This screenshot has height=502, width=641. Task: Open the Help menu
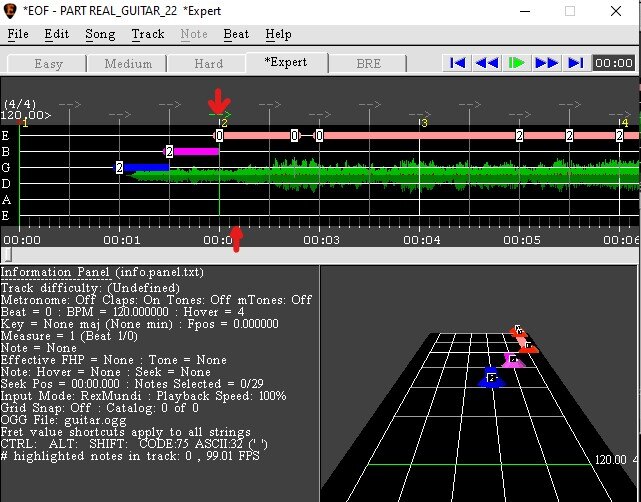pos(278,34)
